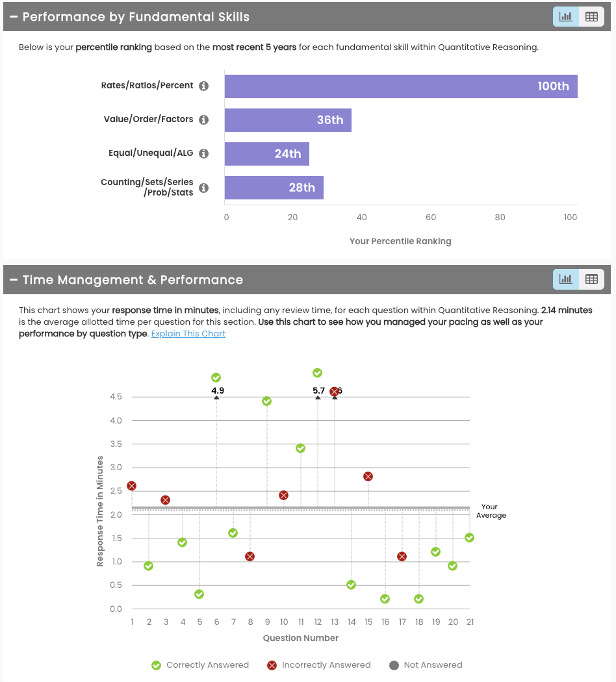616x682 pixels.
Task: Switch Fundamental Skills panel to chart view
Action: click(566, 17)
